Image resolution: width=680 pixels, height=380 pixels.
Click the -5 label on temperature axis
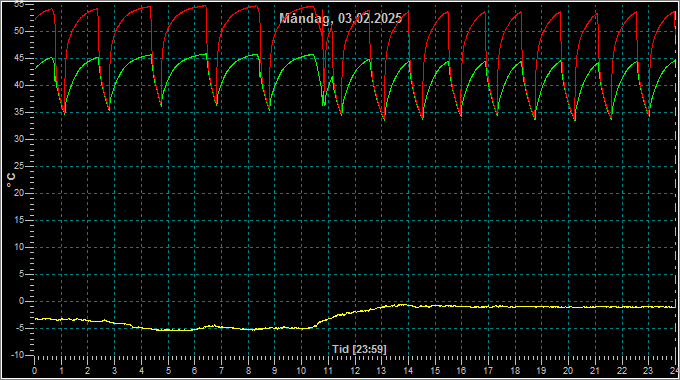(x=19, y=328)
